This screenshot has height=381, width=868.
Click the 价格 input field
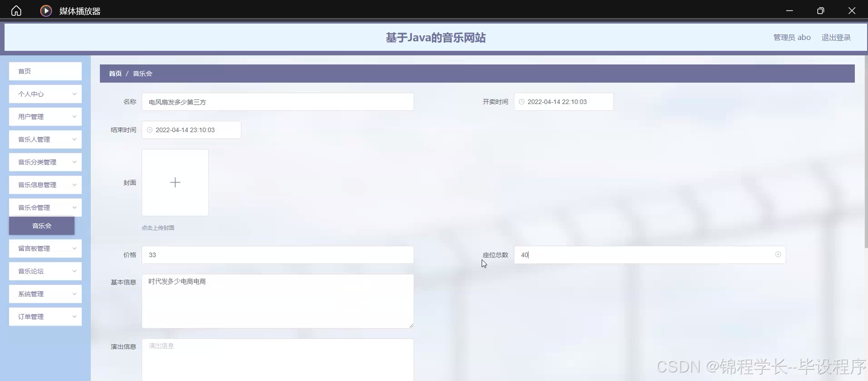(x=278, y=255)
